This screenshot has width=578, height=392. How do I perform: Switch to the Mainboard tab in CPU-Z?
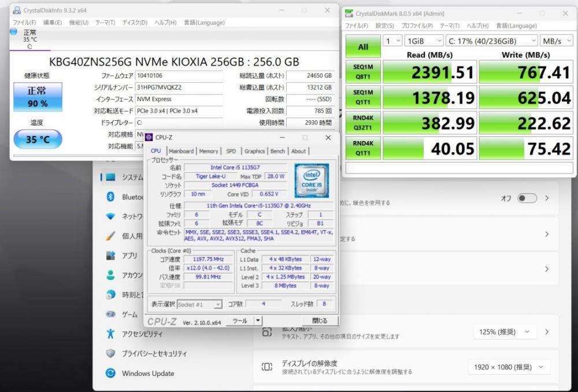point(181,151)
